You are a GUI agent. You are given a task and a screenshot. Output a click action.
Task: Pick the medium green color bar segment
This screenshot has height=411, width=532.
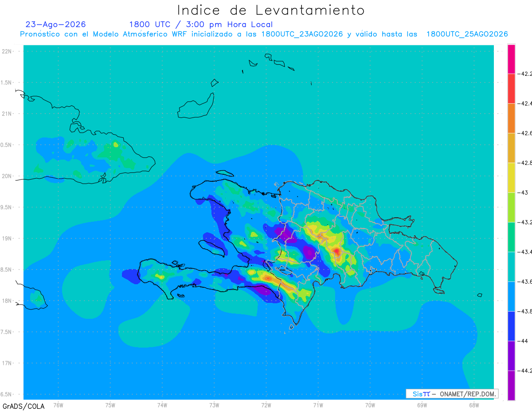(x=511, y=237)
